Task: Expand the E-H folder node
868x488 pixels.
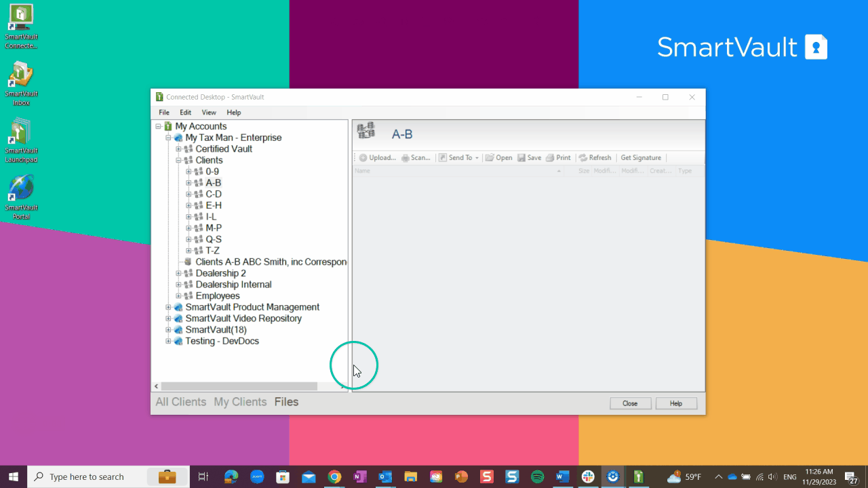Action: [189, 205]
